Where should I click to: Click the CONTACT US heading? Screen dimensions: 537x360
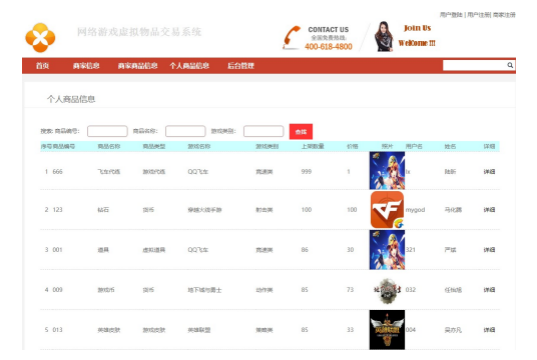328,30
